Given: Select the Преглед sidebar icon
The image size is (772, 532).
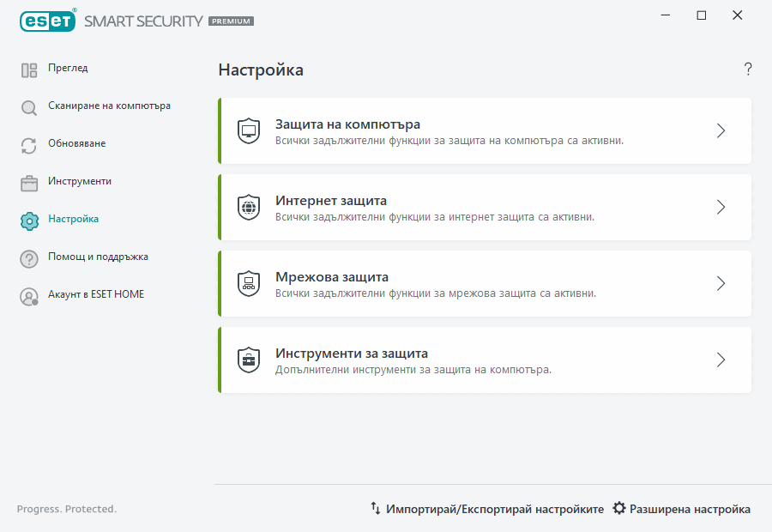Looking at the screenshot, I should pos(28,69).
